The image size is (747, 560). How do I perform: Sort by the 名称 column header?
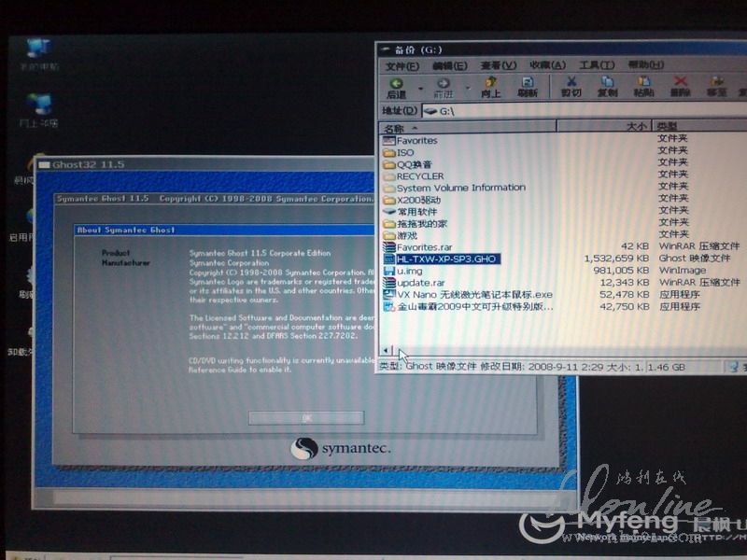click(x=468, y=128)
